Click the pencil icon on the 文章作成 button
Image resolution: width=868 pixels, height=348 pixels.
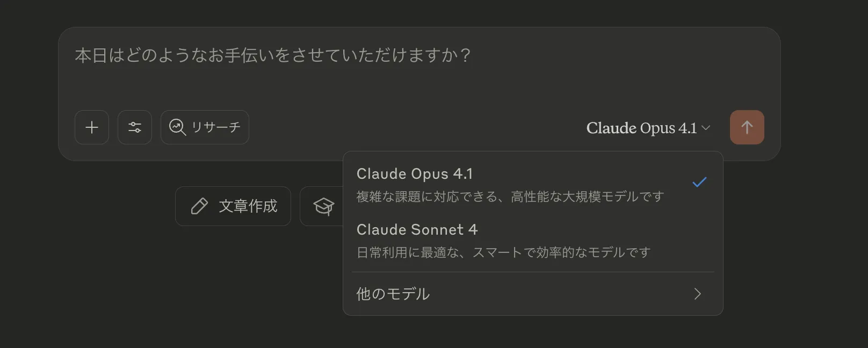coord(200,206)
